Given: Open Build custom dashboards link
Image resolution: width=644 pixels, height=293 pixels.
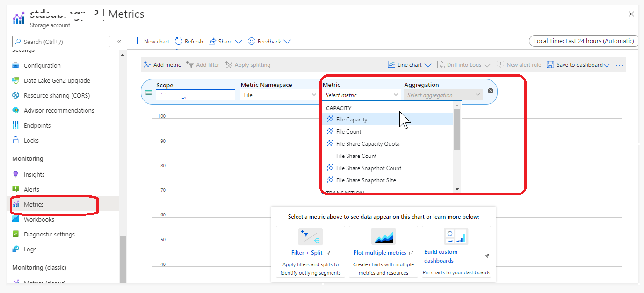Looking at the screenshot, I should click(x=441, y=256).
